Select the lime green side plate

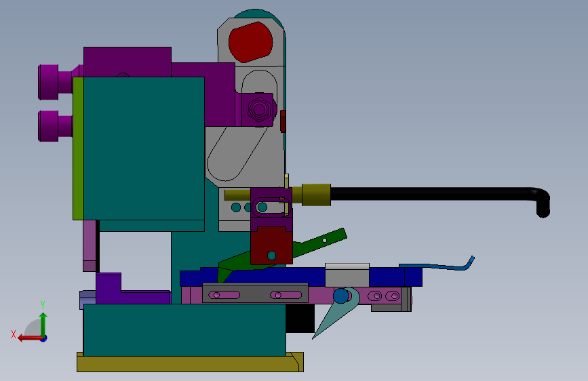(78, 148)
